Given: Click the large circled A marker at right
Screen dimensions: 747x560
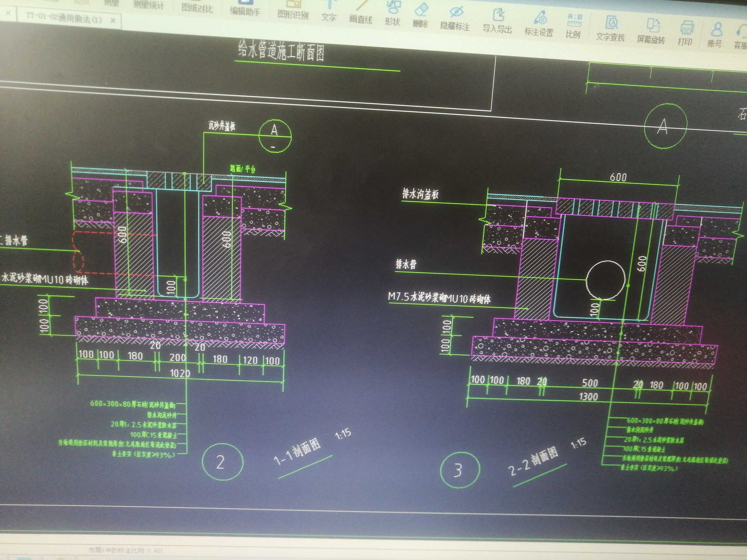Looking at the screenshot, I should [x=666, y=126].
